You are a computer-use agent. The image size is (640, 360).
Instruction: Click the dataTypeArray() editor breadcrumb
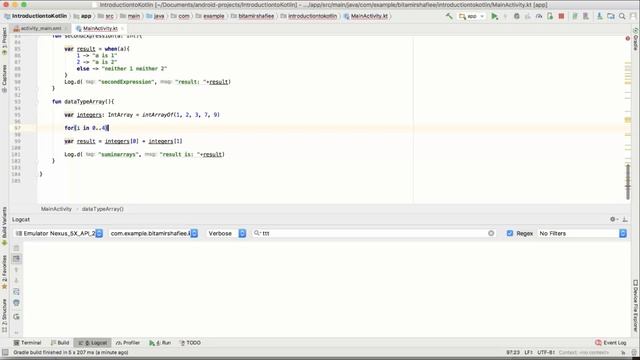coord(102,209)
